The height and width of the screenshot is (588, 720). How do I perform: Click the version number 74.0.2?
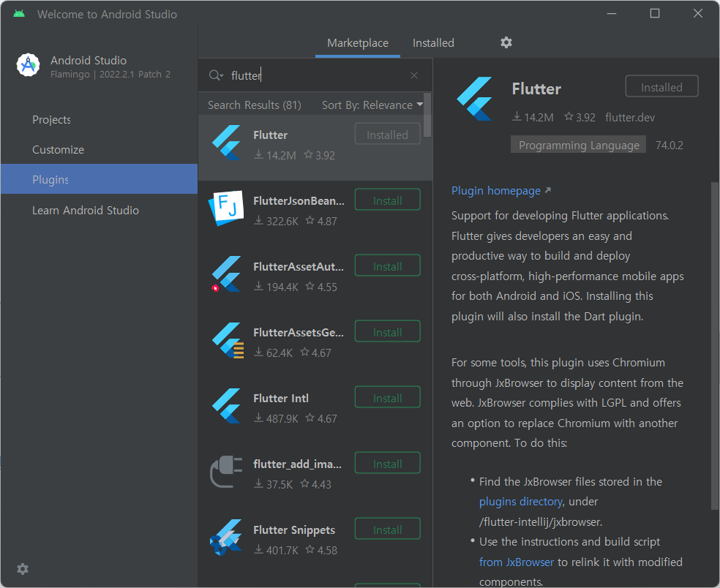pos(669,146)
